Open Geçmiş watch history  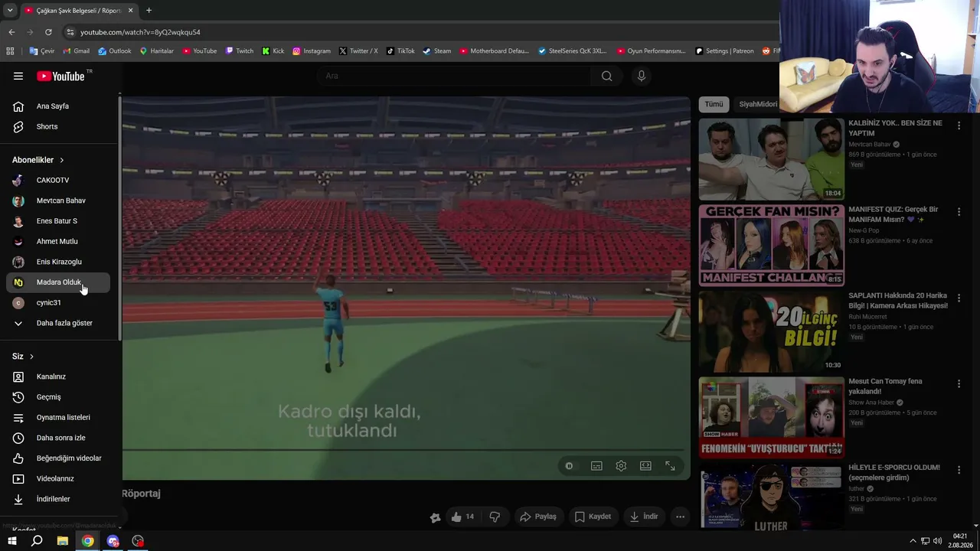[58, 397]
